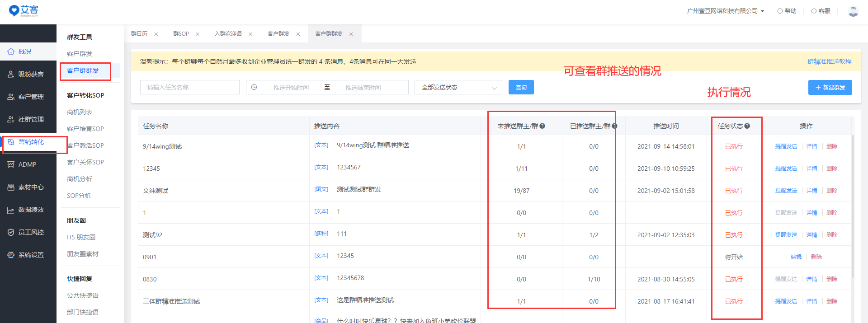Open 系统设置 gear icon in sidebar

click(x=11, y=255)
